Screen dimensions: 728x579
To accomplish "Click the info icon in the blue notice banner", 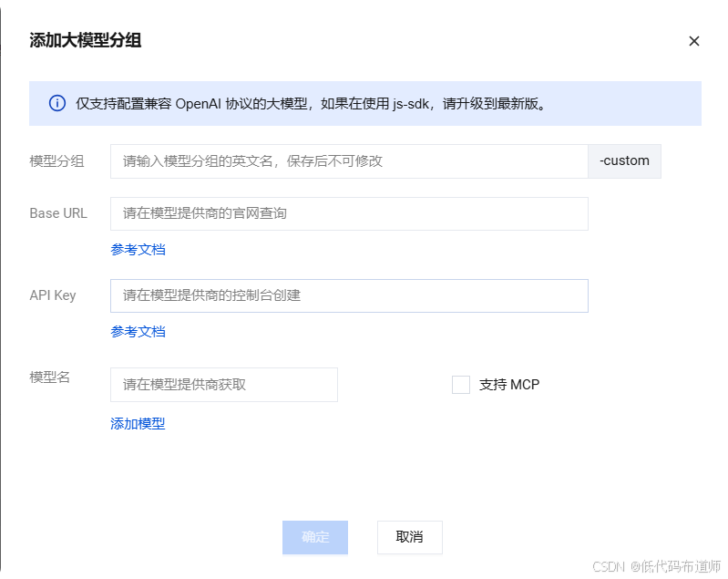I will point(57,103).
